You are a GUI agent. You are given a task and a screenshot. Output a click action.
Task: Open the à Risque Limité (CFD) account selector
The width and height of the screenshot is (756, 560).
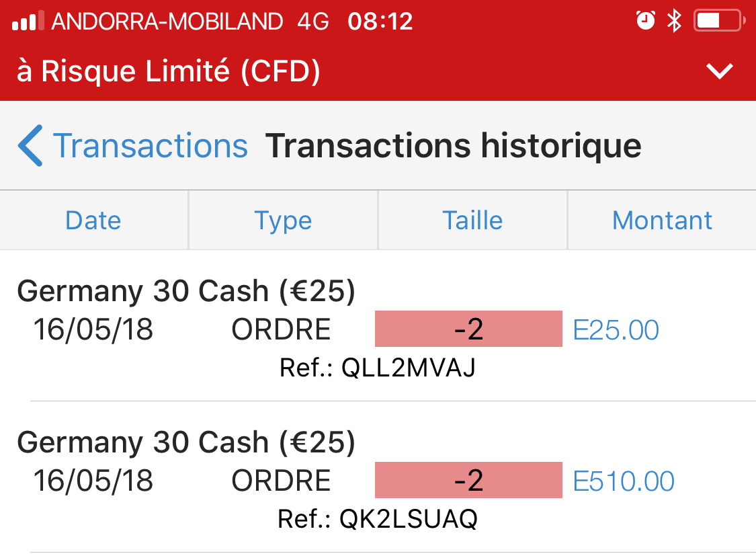[x=168, y=71]
